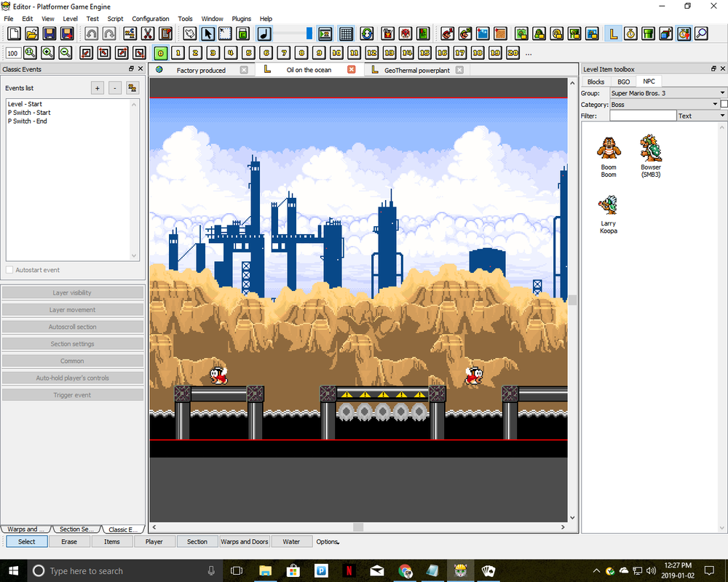The width and height of the screenshot is (728, 582).
Task: Pick the rectangular selection tool
Action: click(x=225, y=33)
